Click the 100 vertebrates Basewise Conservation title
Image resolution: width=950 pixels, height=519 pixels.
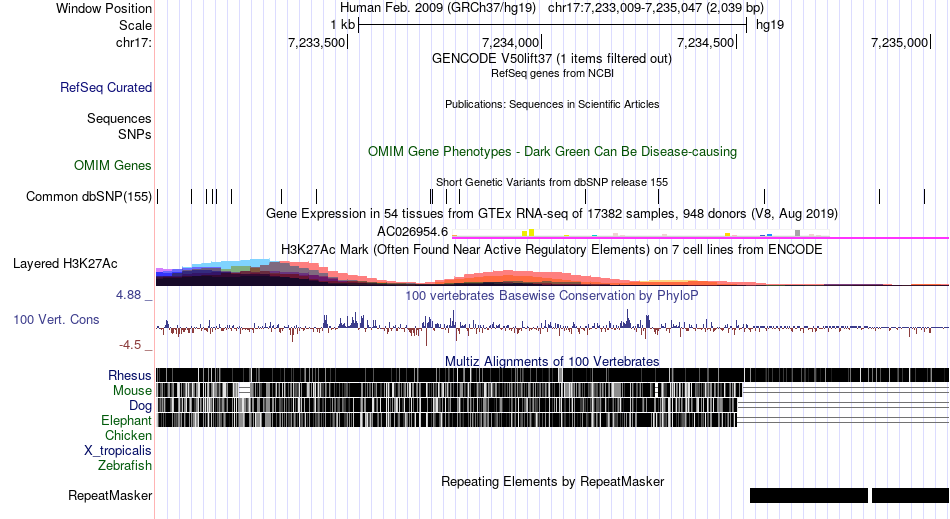pyautogui.click(x=552, y=296)
